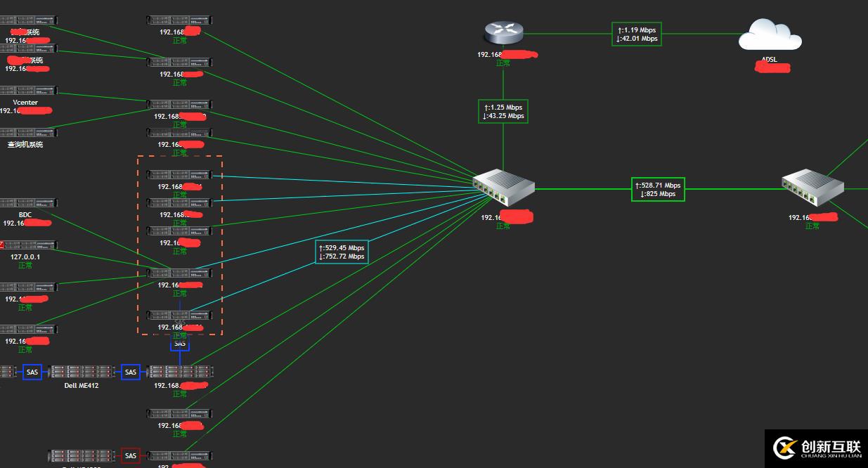Click the ADSL cloud icon

770,35
